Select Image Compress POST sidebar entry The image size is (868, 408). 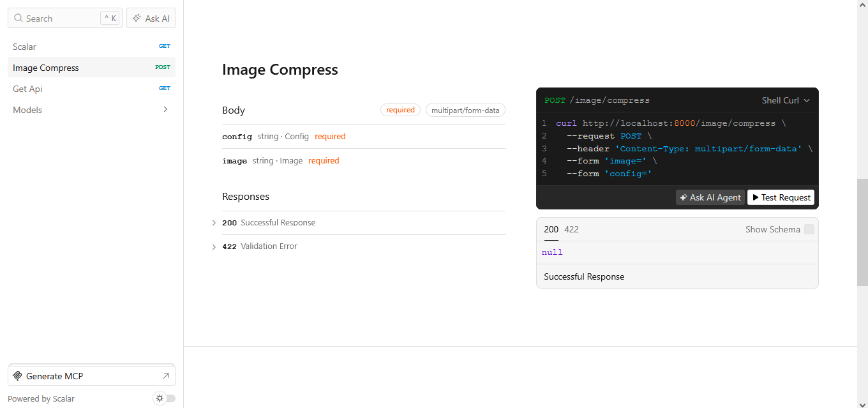91,68
